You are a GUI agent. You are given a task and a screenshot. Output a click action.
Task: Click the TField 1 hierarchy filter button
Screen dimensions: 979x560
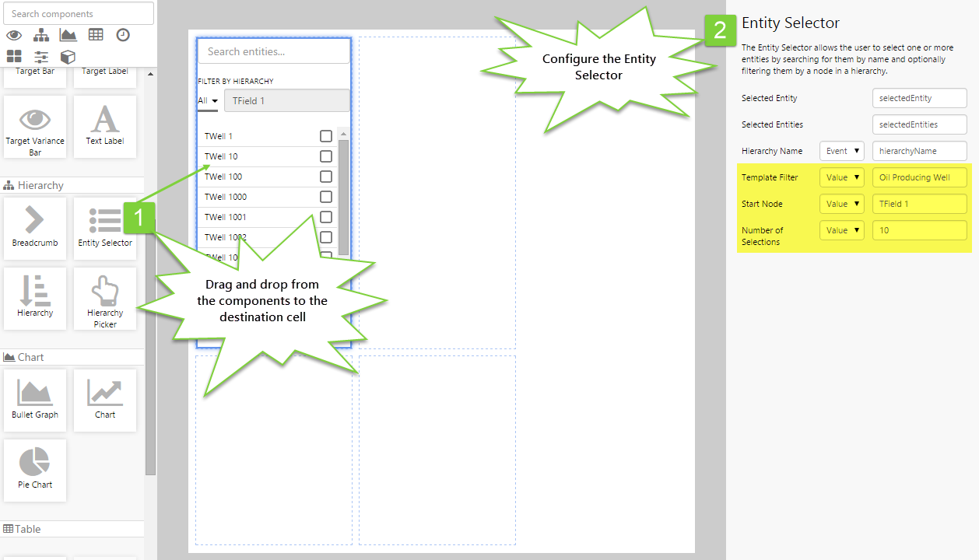coord(286,101)
